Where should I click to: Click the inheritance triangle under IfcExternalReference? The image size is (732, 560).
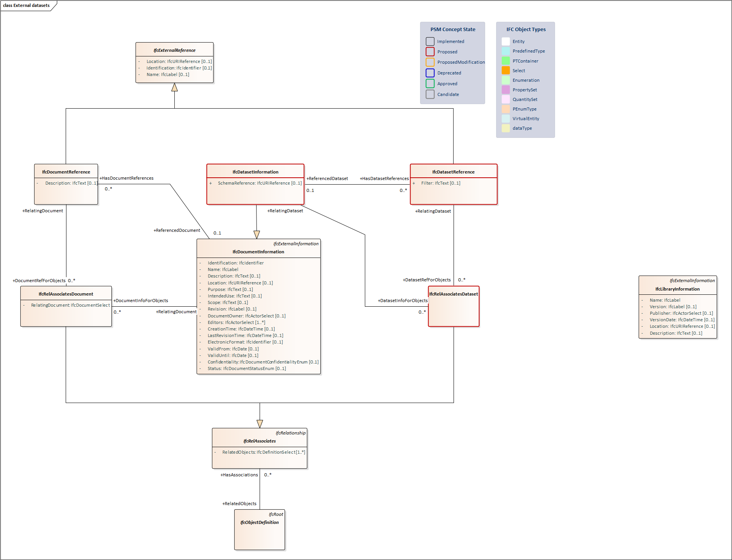175,88
